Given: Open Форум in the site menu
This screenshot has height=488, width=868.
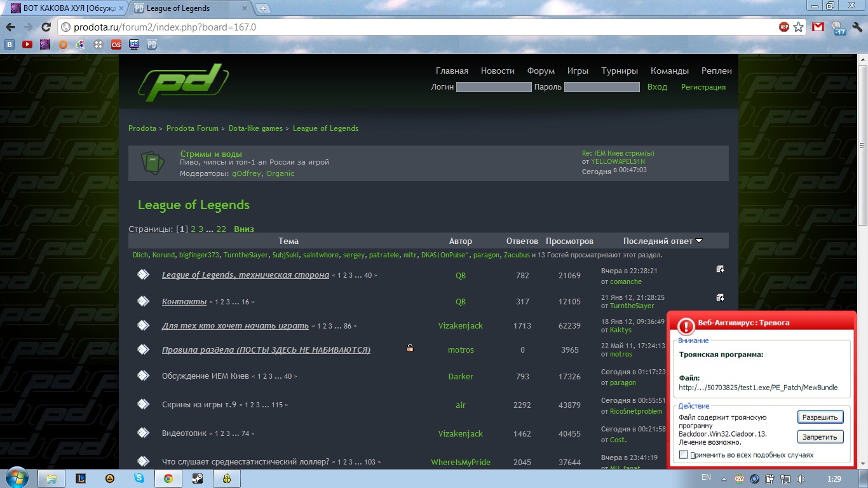Looking at the screenshot, I should (x=541, y=71).
